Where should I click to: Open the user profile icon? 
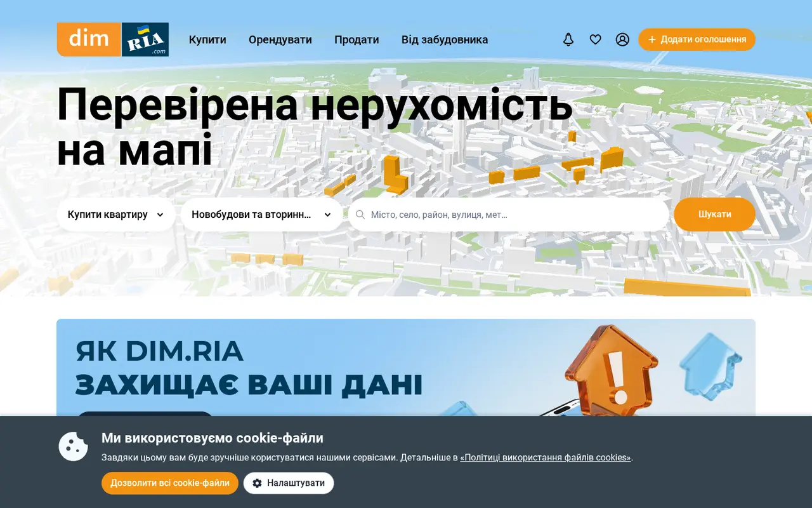point(622,39)
